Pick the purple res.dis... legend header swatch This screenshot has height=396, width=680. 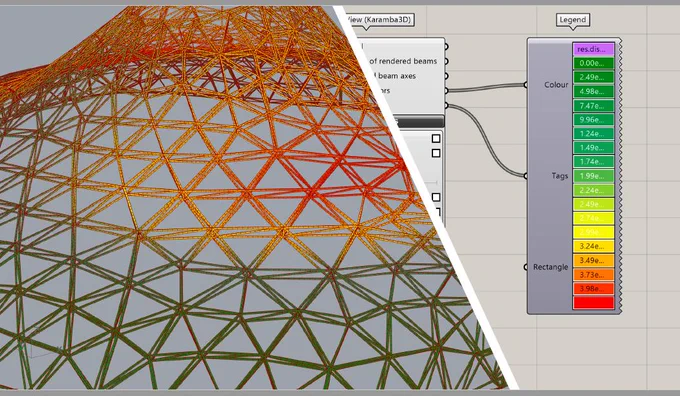[x=594, y=49]
